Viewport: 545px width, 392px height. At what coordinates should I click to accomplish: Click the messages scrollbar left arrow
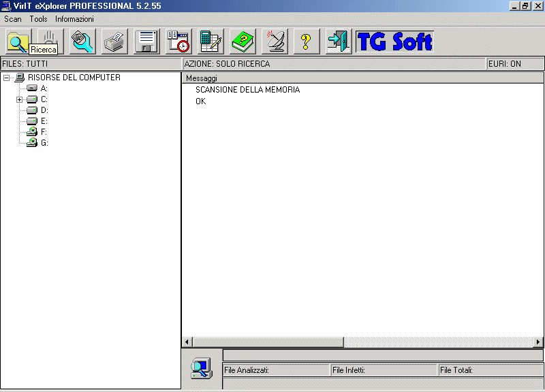point(187,342)
